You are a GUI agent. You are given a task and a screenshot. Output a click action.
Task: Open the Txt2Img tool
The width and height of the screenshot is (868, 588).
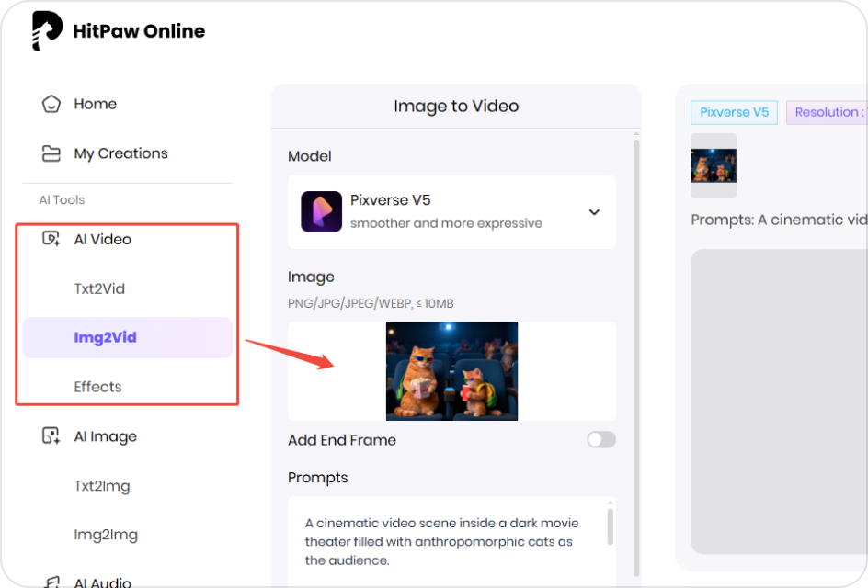coord(101,485)
